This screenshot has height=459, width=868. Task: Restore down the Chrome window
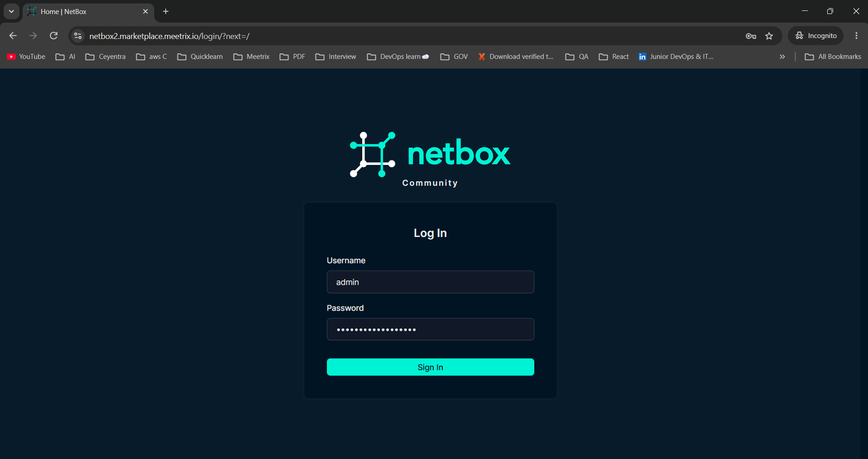pos(830,11)
